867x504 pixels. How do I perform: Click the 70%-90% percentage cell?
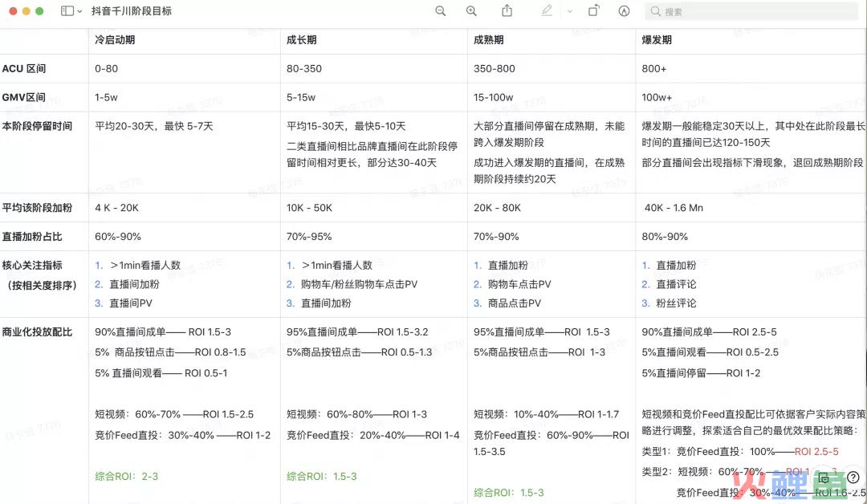pyautogui.click(x=496, y=237)
